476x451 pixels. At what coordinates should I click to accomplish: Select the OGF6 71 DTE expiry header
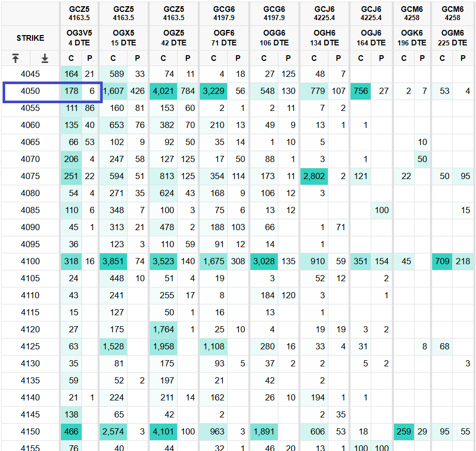point(224,38)
